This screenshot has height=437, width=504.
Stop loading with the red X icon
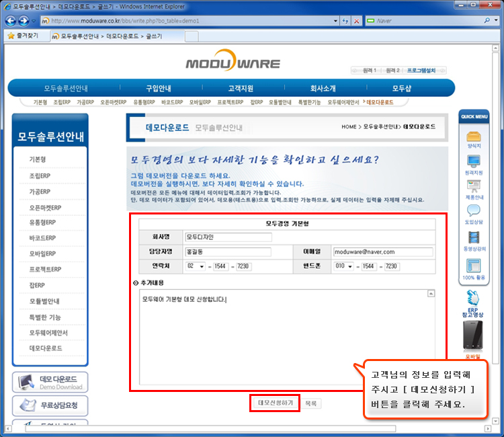[x=356, y=21]
